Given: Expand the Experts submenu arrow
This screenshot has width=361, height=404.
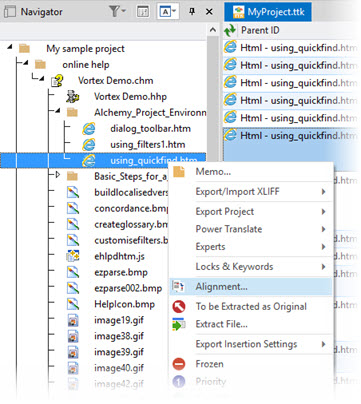Looking at the screenshot, I should point(323,247).
